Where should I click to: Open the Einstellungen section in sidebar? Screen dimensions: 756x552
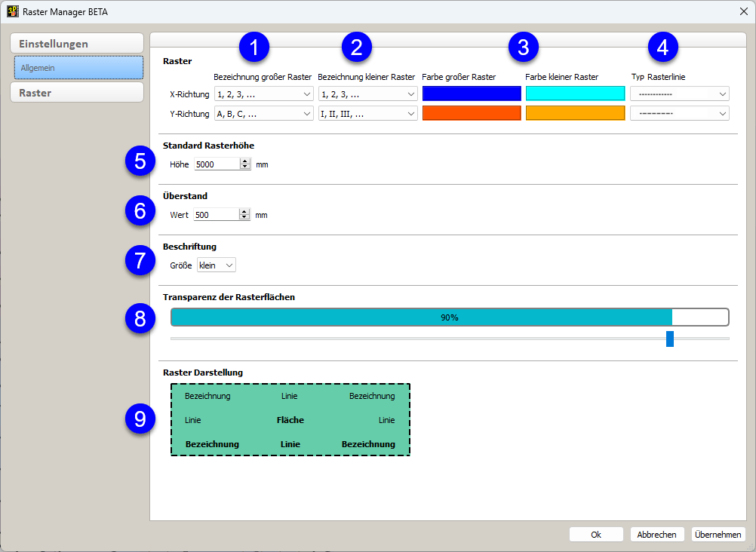pos(77,44)
